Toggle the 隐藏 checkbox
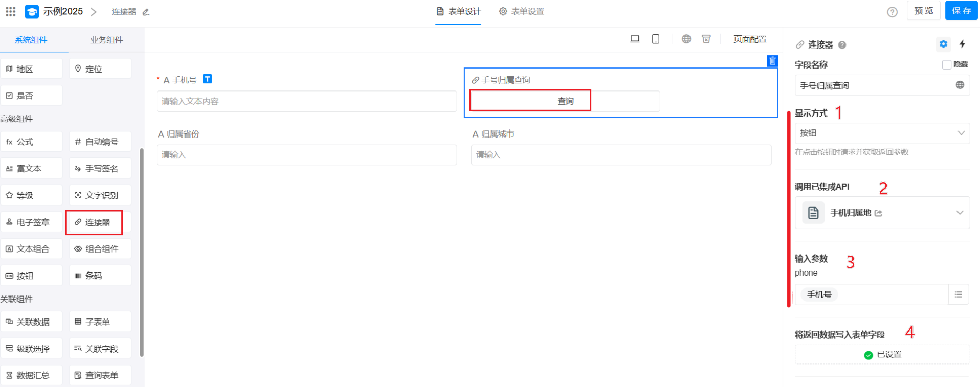 pos(946,64)
